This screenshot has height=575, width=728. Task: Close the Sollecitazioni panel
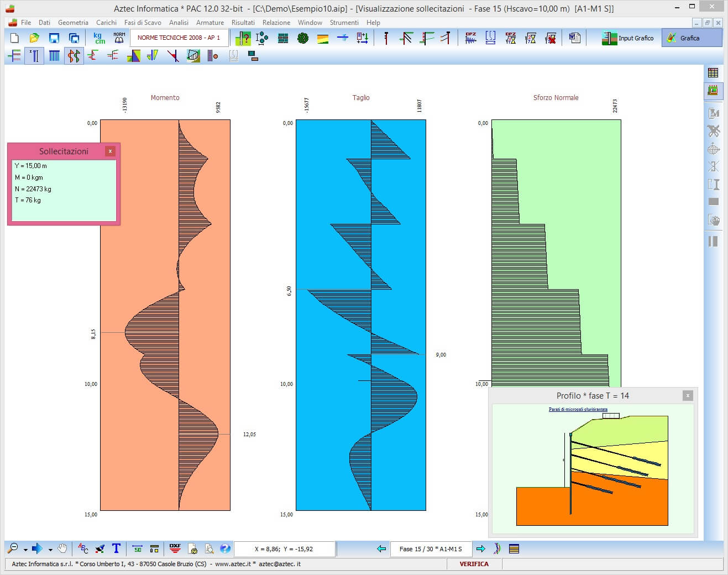pos(110,151)
